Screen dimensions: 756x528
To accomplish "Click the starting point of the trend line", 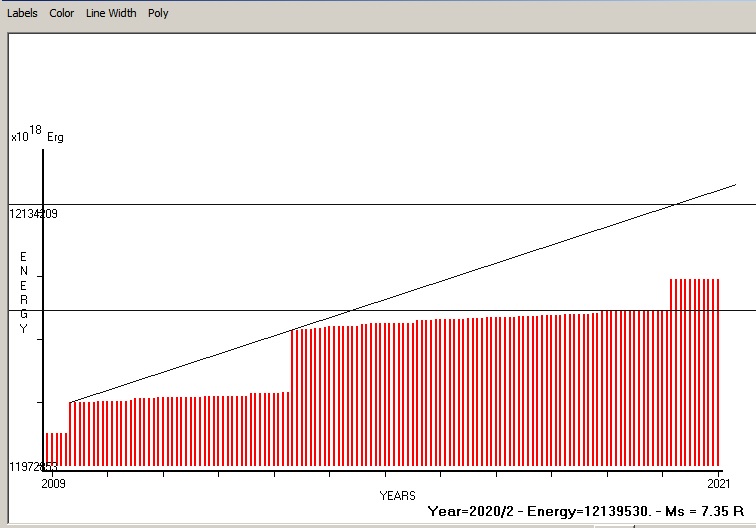I will pos(70,402).
